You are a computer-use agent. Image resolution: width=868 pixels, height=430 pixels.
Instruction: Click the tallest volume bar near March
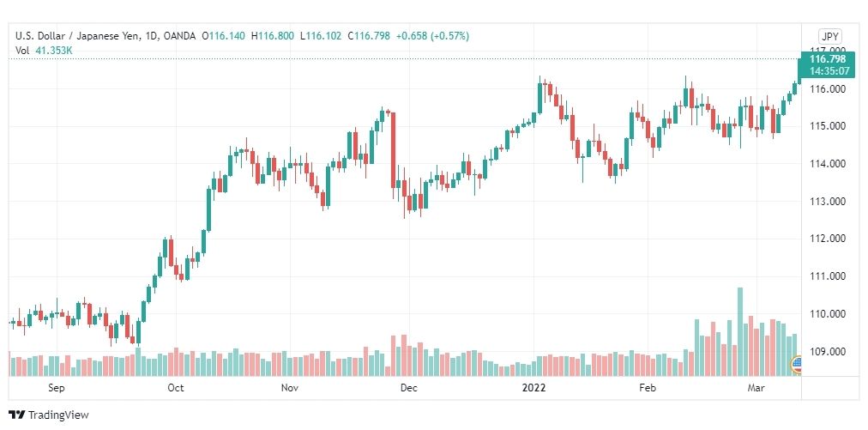click(740, 332)
